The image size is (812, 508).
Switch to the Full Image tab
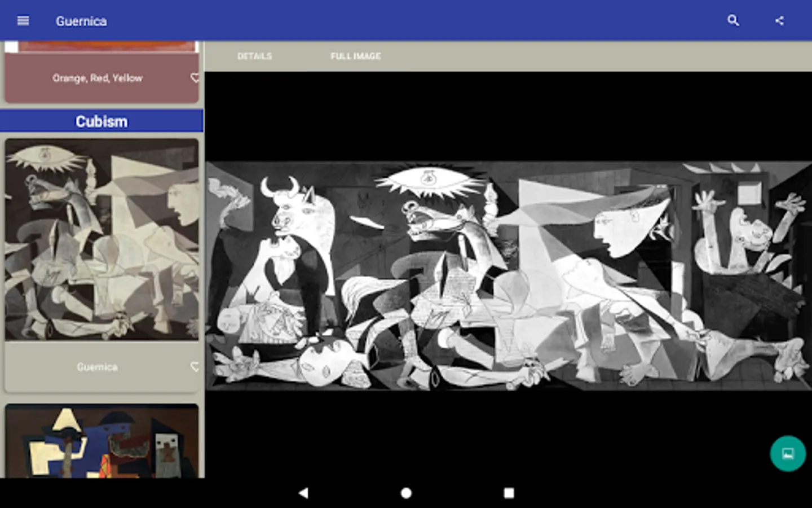[x=356, y=56]
